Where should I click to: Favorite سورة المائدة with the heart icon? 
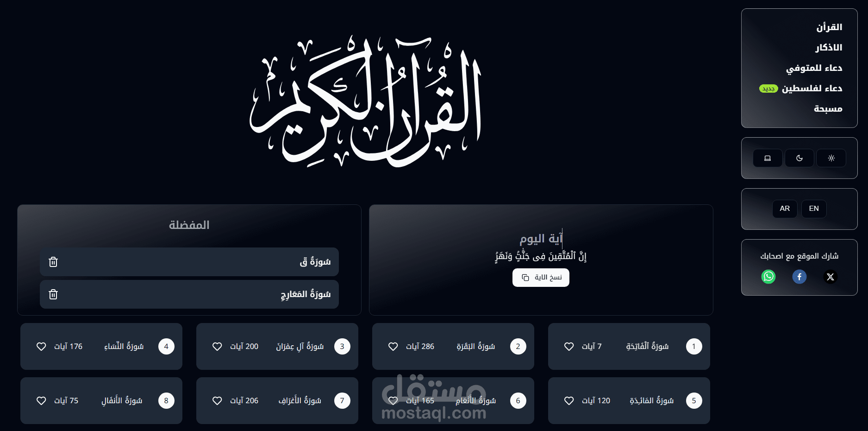coord(569,400)
